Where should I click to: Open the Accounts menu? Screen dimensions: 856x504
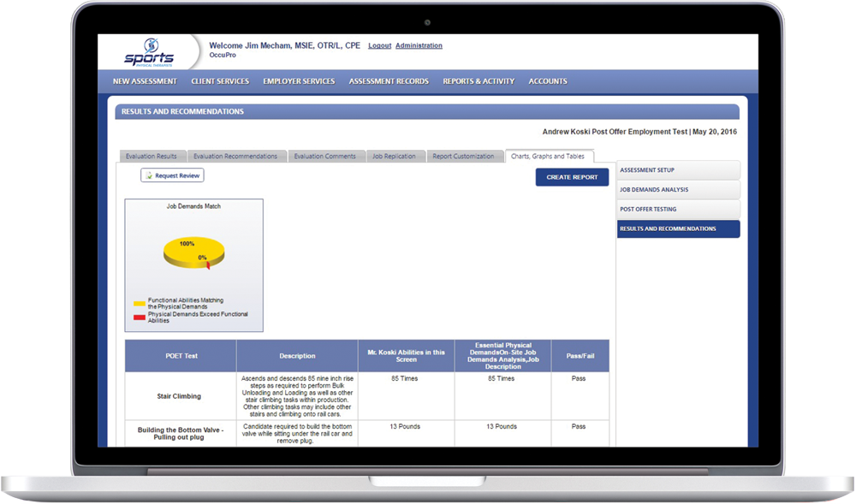click(x=548, y=81)
